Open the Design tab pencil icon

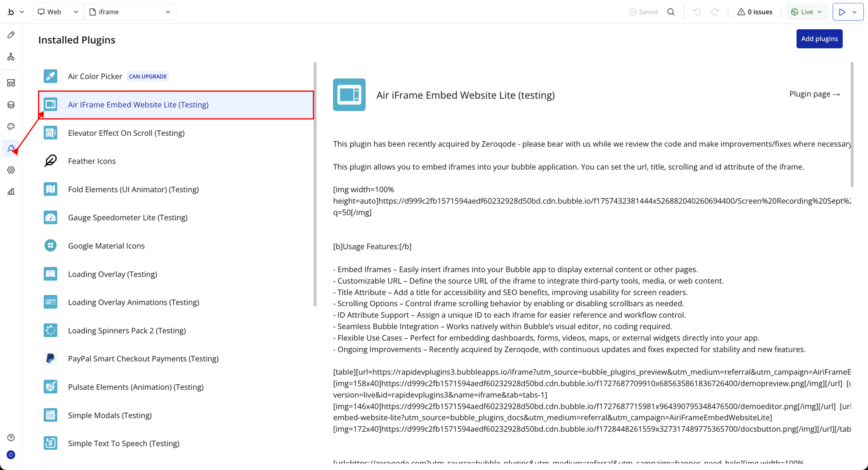point(11,35)
